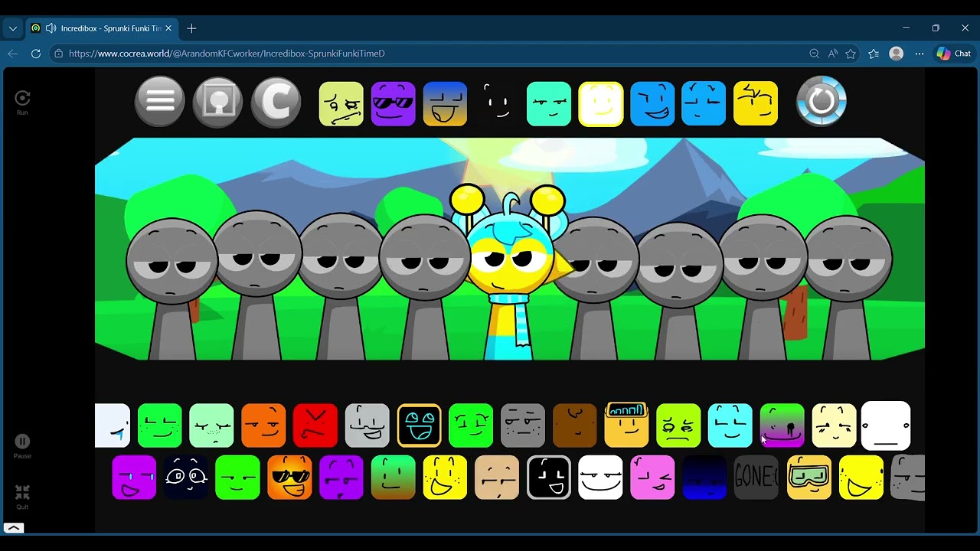Screen dimensions: 980x551
Task: Choose the dark blue gradient face icon
Action: tap(704, 478)
